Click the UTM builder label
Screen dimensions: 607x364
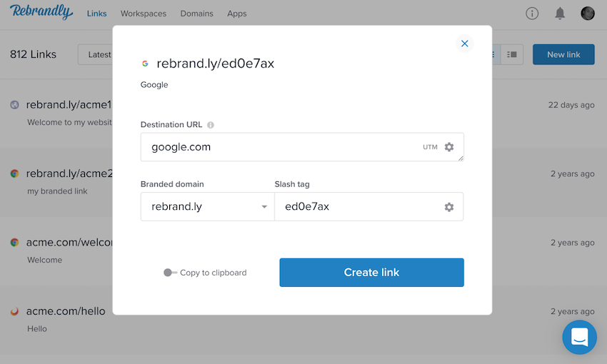[x=430, y=147]
